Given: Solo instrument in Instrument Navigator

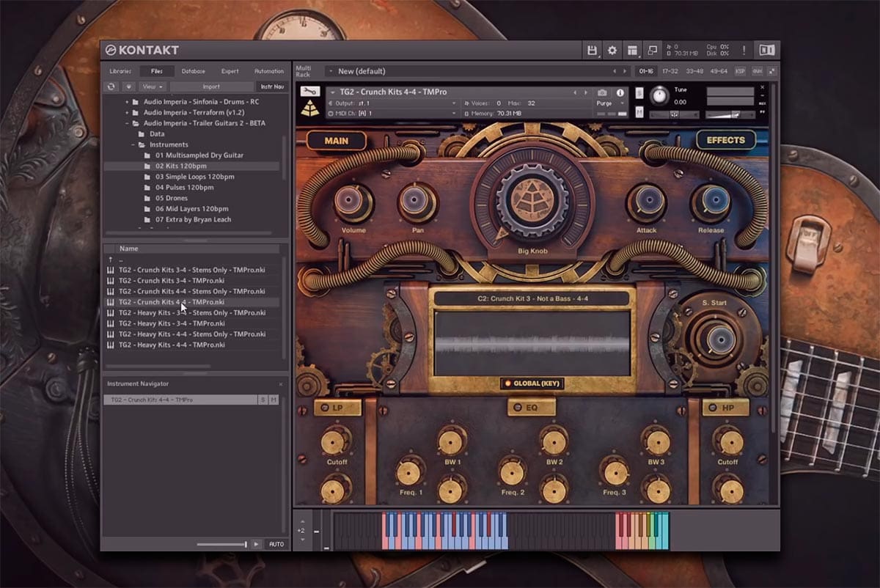Looking at the screenshot, I should pos(263,400).
